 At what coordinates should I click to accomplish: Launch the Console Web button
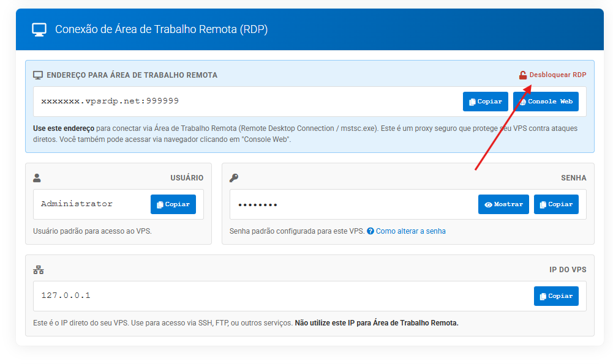click(x=546, y=102)
